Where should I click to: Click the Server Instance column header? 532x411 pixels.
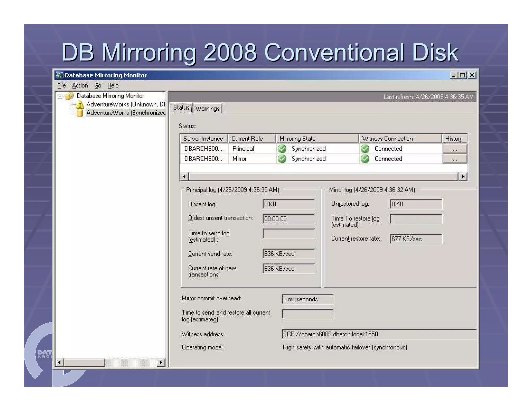[x=204, y=138]
